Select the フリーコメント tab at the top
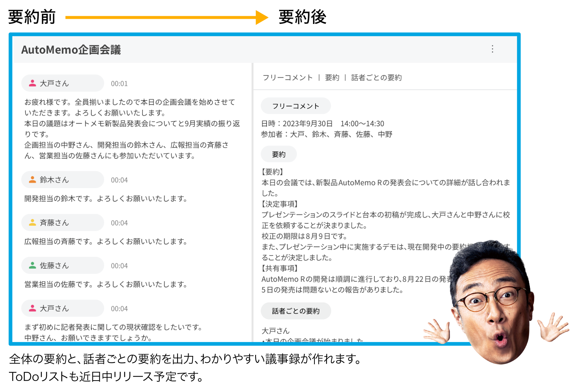Image resolution: width=574 pixels, height=392 pixels. pos(287,77)
